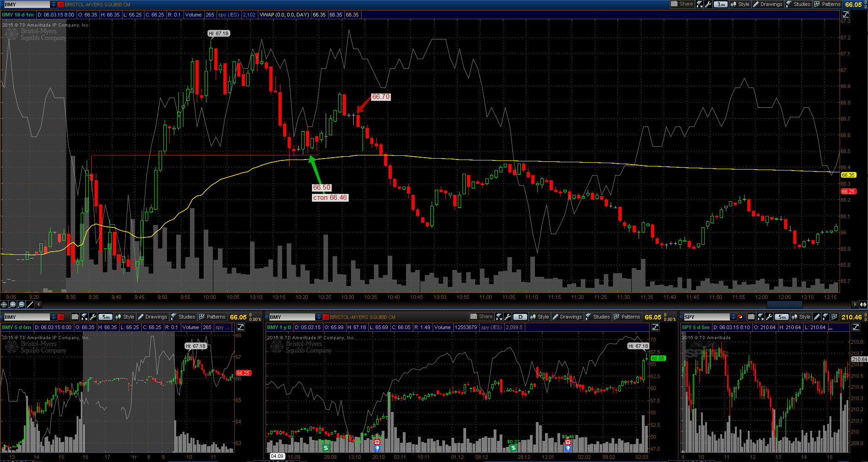
Task: Change 5m timeframe in bottom-left BMY chart
Action: point(106,317)
